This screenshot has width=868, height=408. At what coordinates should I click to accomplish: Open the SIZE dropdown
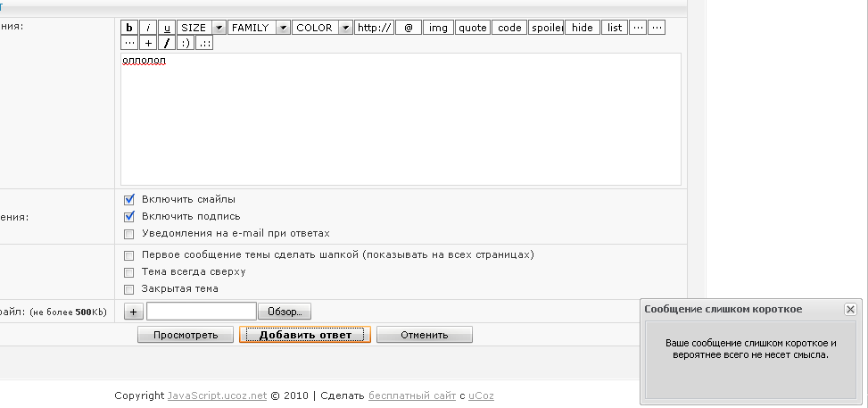[x=202, y=28]
